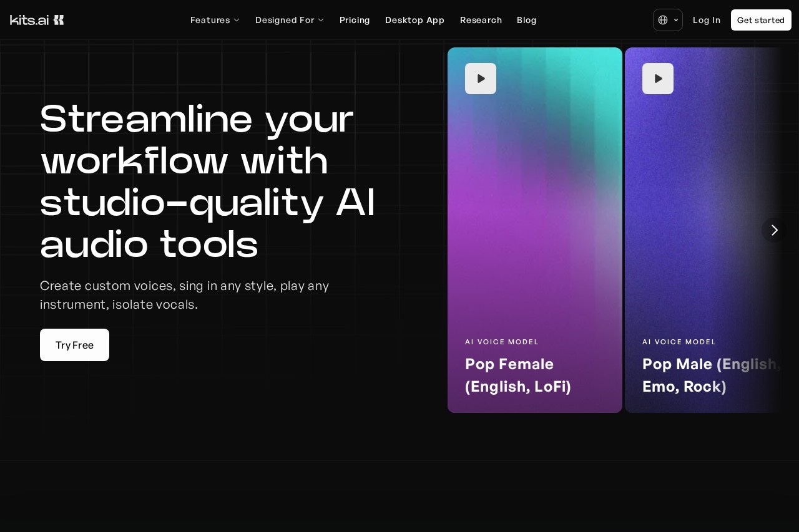This screenshot has width=799, height=532.
Task: Go to the Pricing page
Action: (x=355, y=20)
